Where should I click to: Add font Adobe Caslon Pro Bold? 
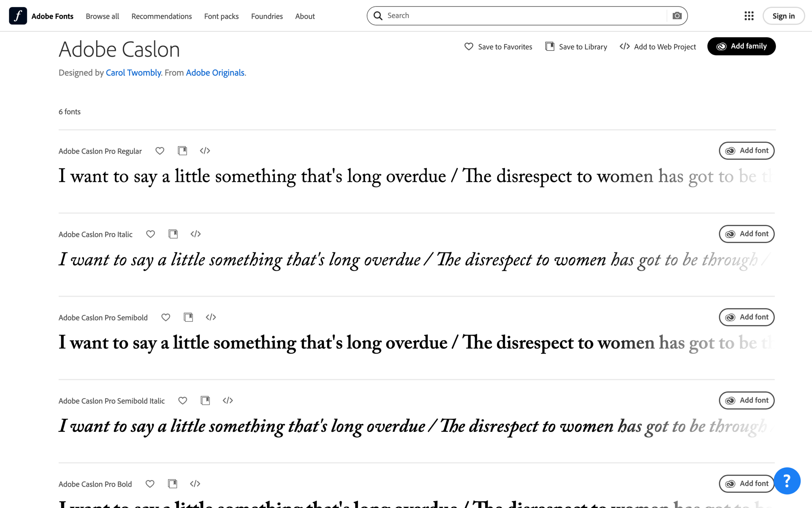point(747,484)
